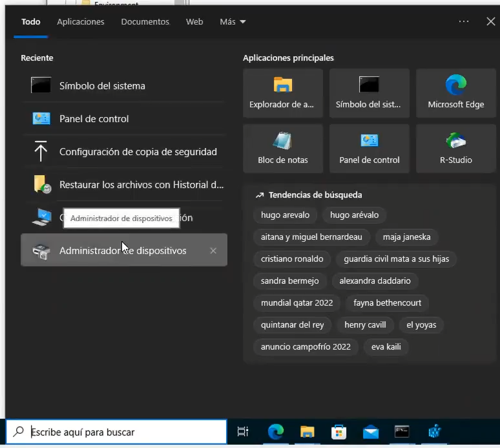The image size is (500, 448).
Task: Open Símbolo del sistema from recent list
Action: pyautogui.click(x=124, y=85)
